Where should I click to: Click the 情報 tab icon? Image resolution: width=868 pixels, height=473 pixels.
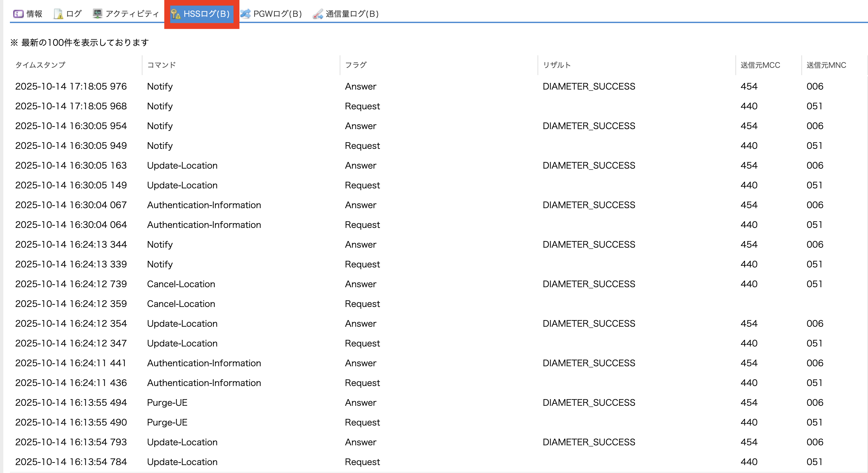18,14
